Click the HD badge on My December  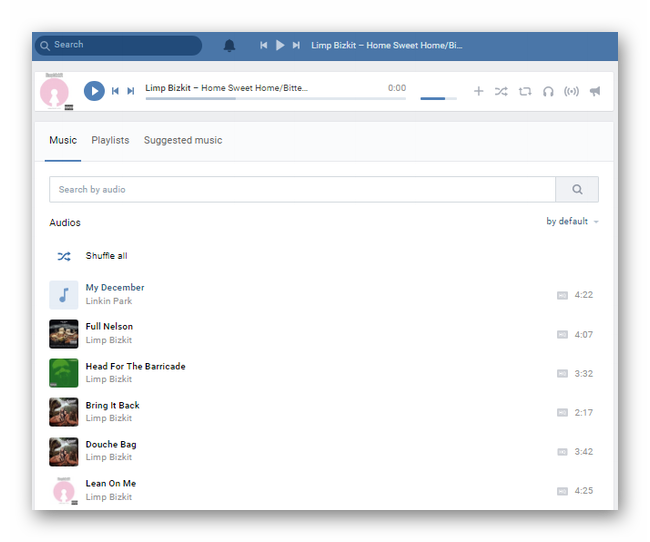(x=562, y=295)
